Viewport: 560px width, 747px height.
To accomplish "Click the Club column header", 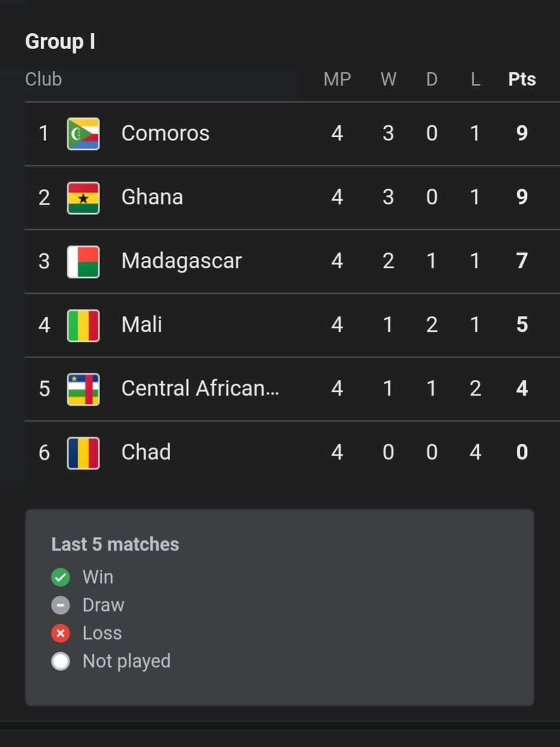I will 43,79.
